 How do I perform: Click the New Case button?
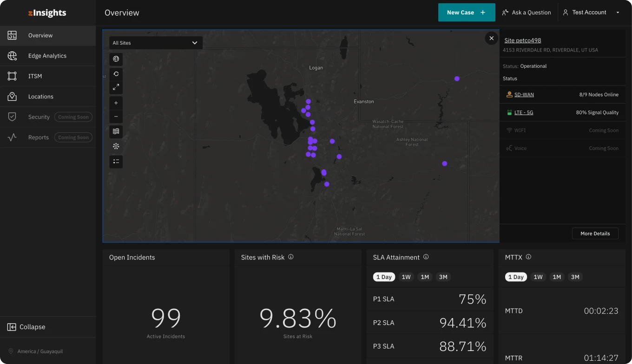click(467, 13)
